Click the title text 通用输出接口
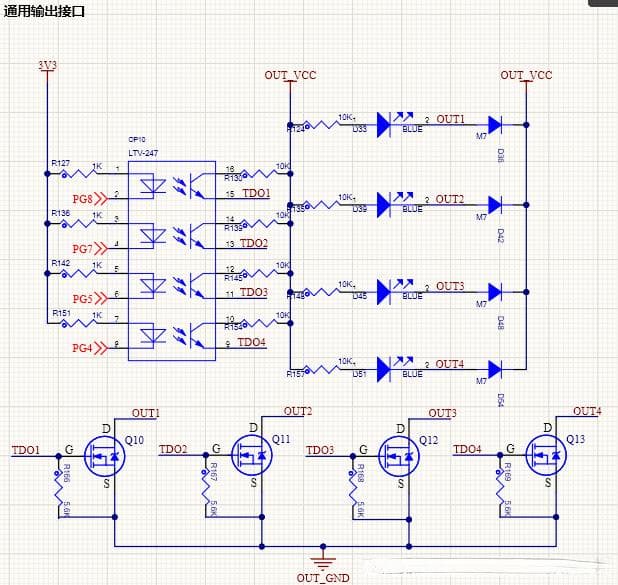618x585 pixels. 45,11
